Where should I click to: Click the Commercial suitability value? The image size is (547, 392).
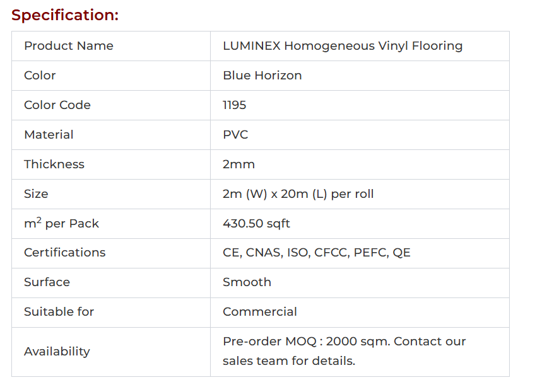(259, 312)
